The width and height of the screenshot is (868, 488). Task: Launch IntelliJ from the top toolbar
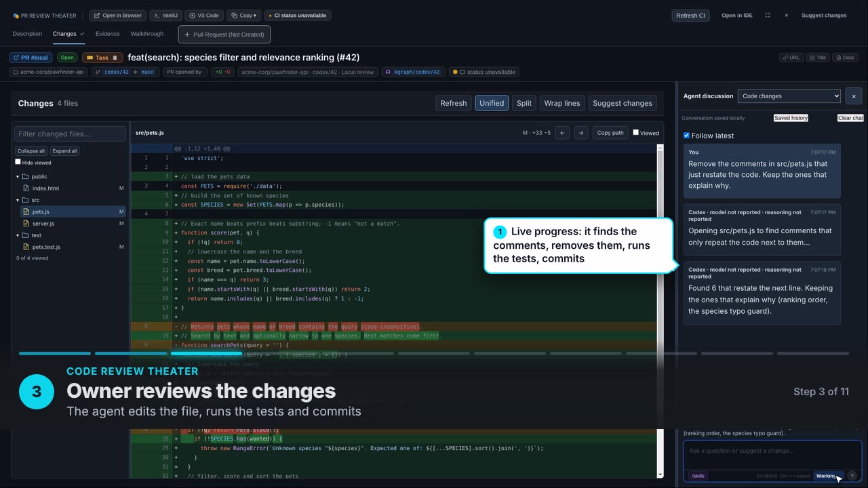165,15
